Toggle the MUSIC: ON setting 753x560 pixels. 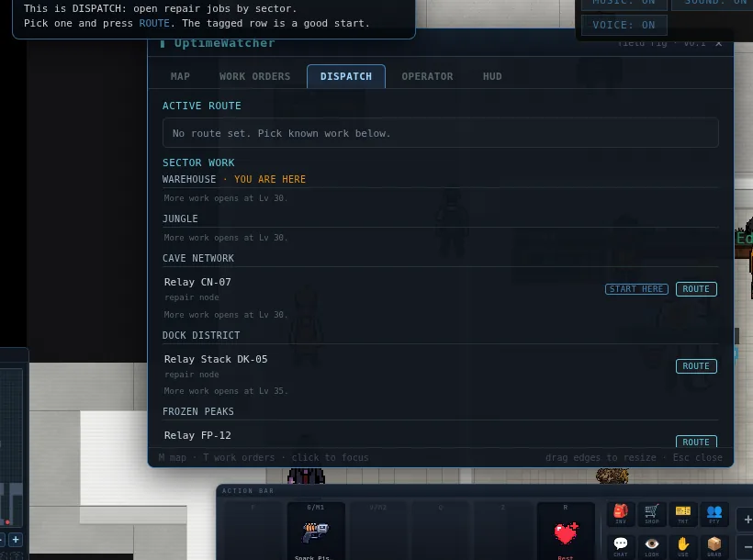click(x=624, y=4)
